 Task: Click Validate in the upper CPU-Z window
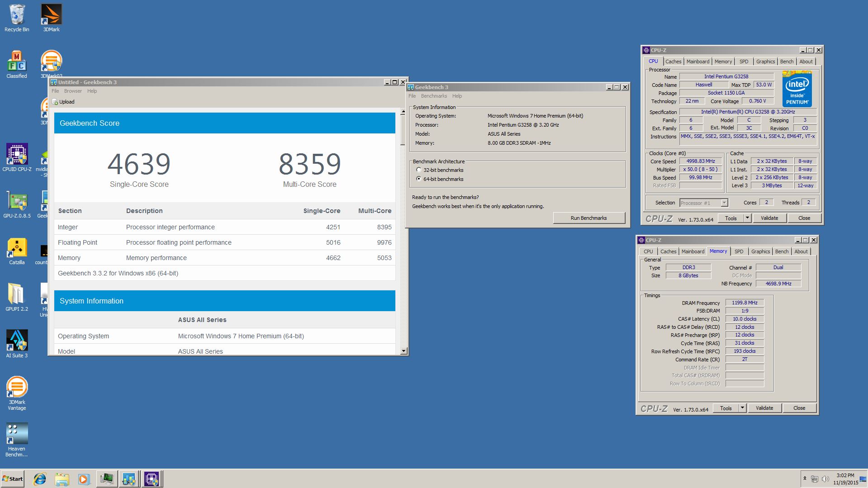tap(769, 218)
